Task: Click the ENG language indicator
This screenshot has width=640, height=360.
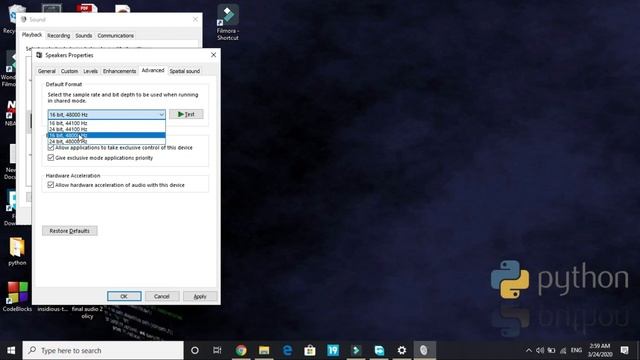Action: 576,350
